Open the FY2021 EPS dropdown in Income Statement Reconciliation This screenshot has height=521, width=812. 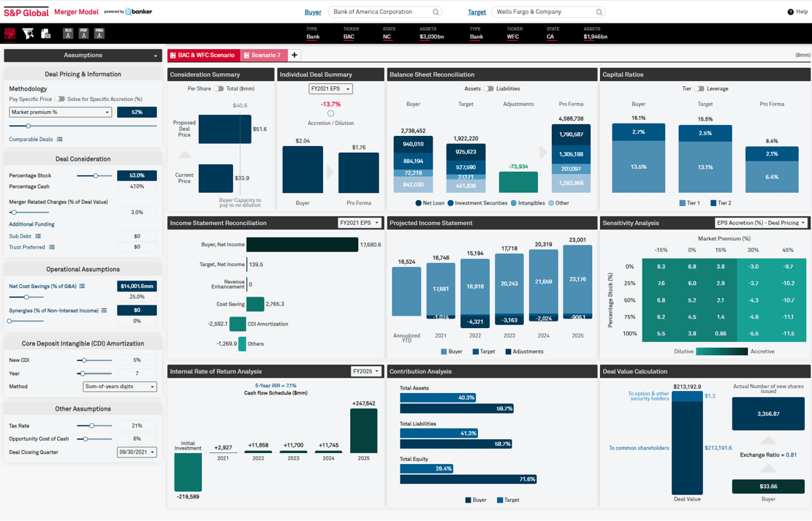(x=360, y=223)
